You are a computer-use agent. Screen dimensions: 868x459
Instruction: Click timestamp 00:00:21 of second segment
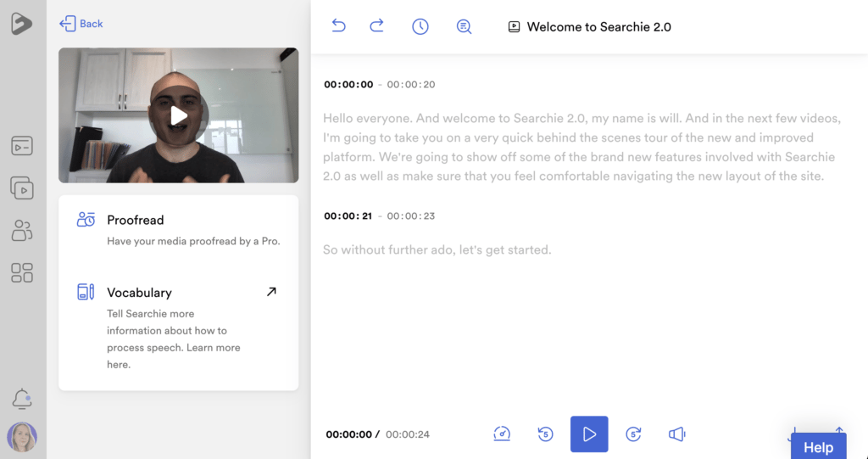348,216
